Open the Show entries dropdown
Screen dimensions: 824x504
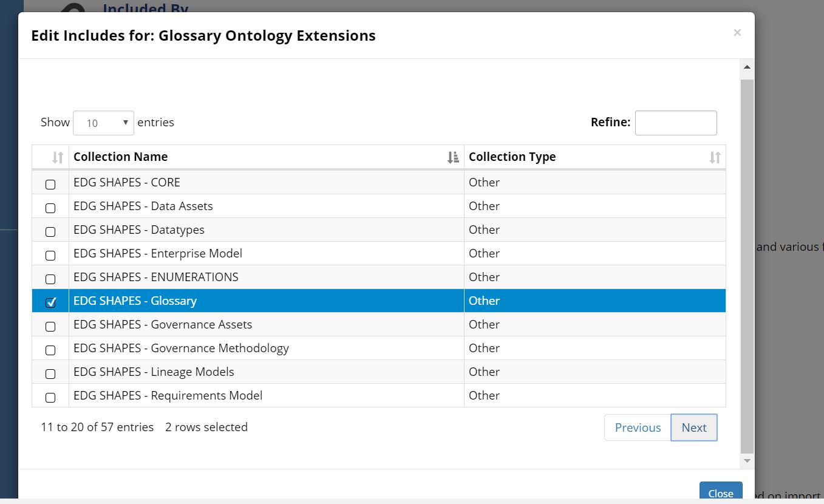point(103,123)
